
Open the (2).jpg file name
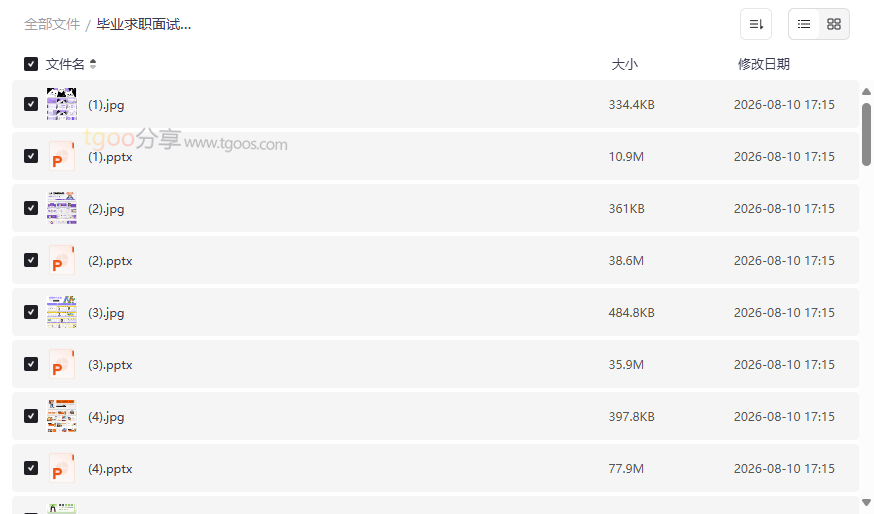pyautogui.click(x=106, y=209)
